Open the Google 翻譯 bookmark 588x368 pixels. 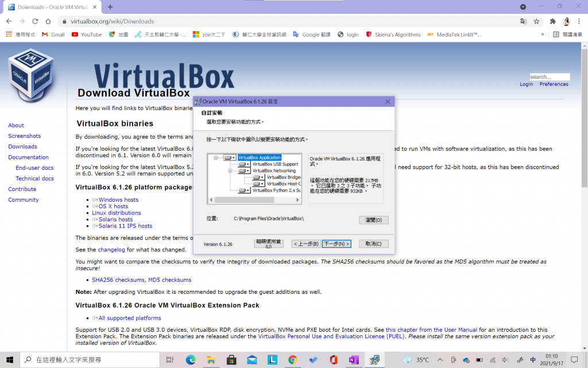[x=312, y=34]
